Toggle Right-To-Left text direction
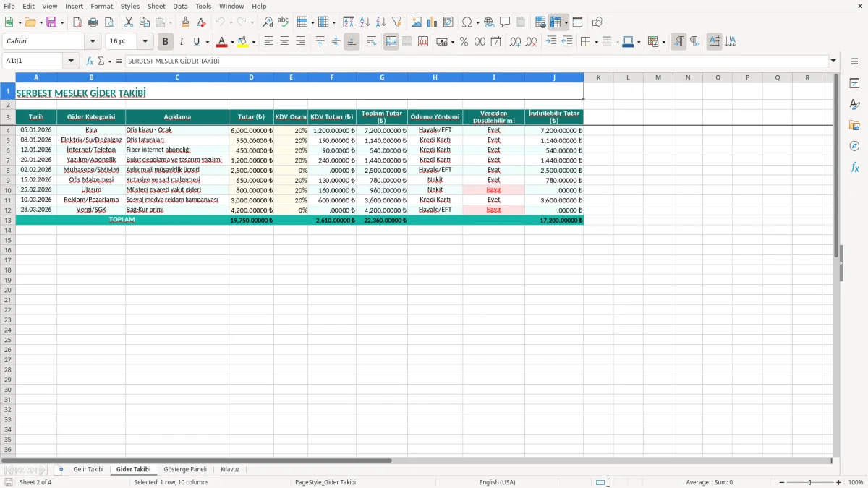This screenshot has width=868, height=488. point(694,42)
